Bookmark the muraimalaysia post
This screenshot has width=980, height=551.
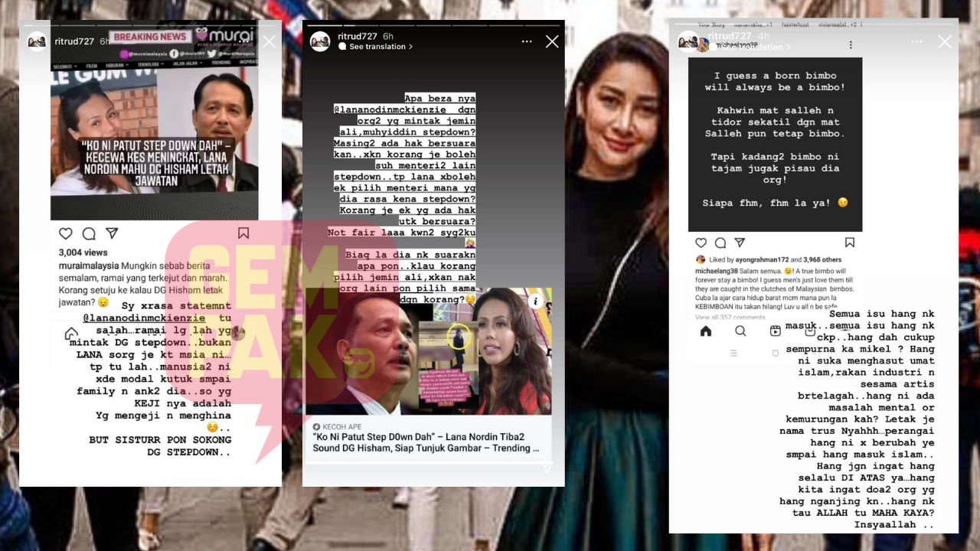point(243,233)
